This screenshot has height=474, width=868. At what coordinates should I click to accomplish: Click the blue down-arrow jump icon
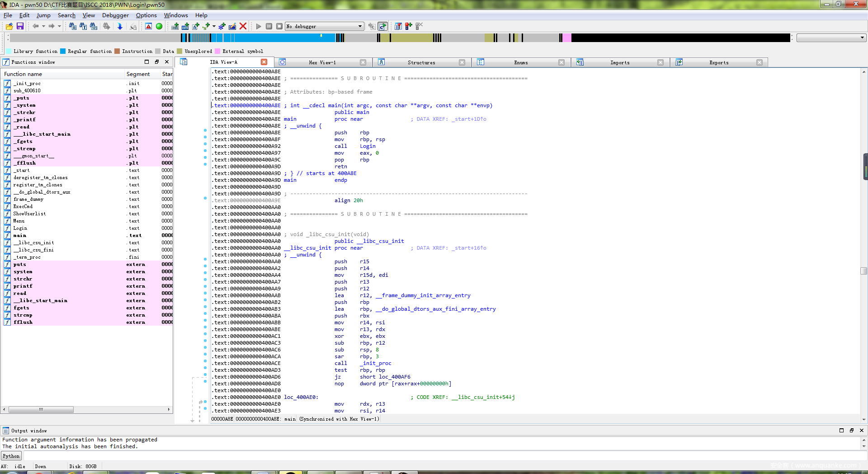click(x=120, y=26)
